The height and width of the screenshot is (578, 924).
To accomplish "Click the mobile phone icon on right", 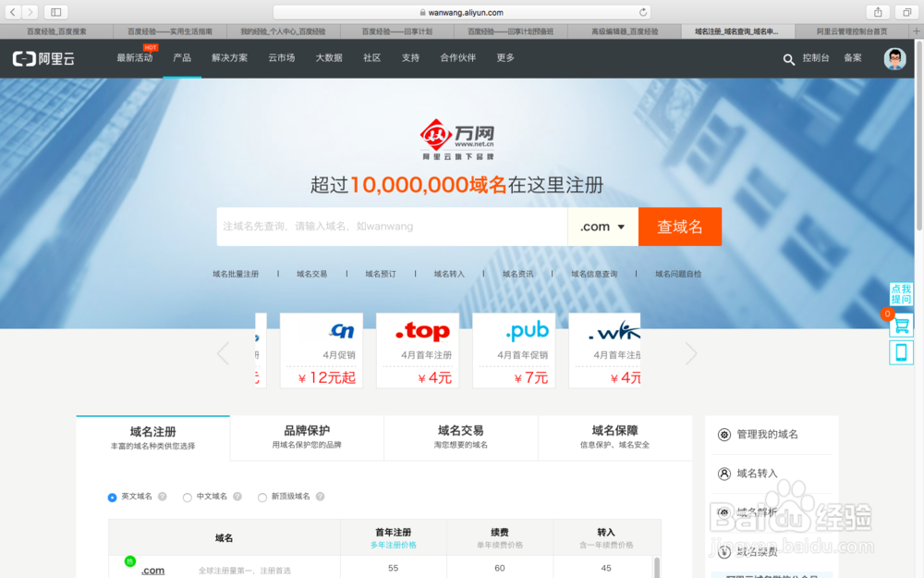I will click(901, 352).
